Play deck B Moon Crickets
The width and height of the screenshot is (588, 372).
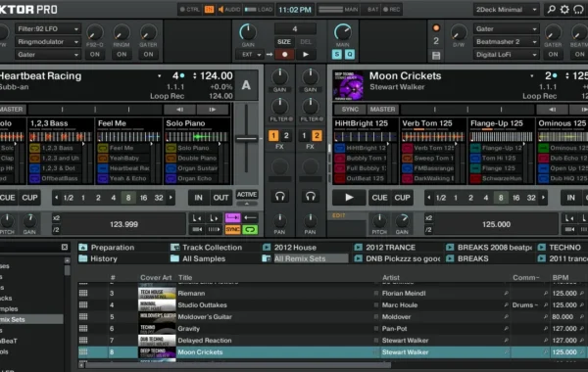349,198
